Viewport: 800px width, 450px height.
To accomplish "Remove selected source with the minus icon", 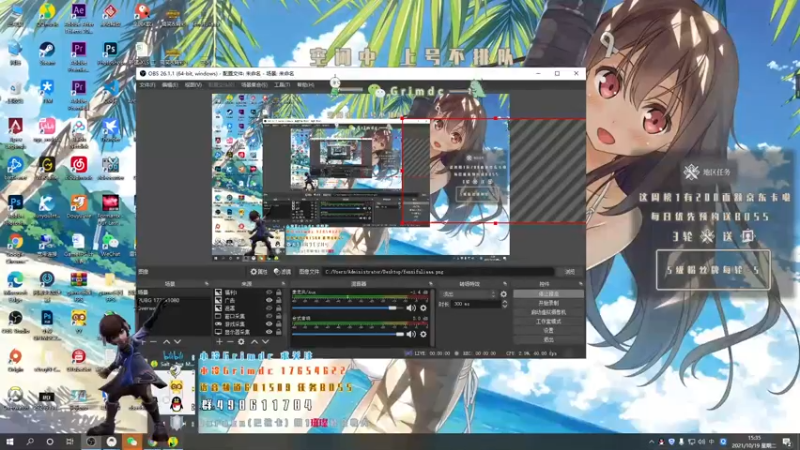I will coord(230,342).
